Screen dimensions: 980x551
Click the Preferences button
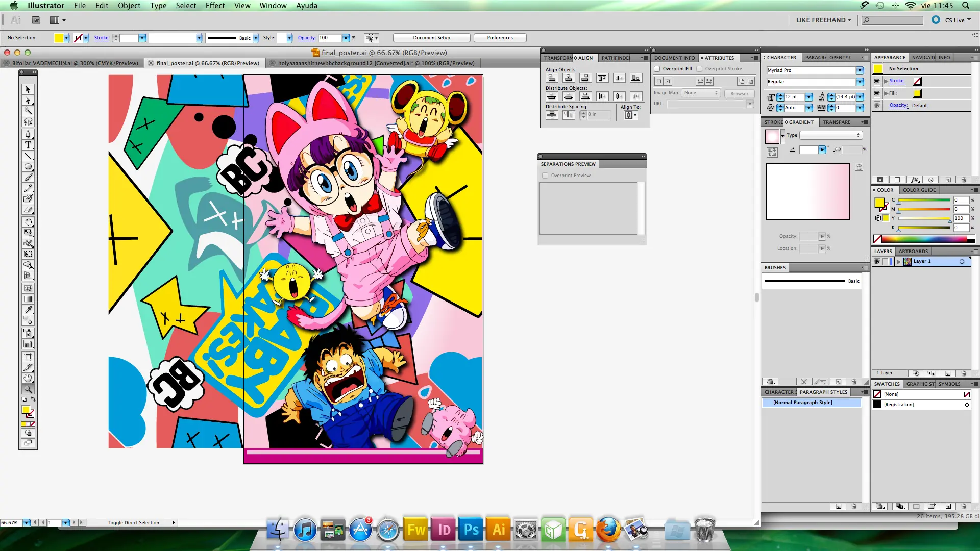500,38
